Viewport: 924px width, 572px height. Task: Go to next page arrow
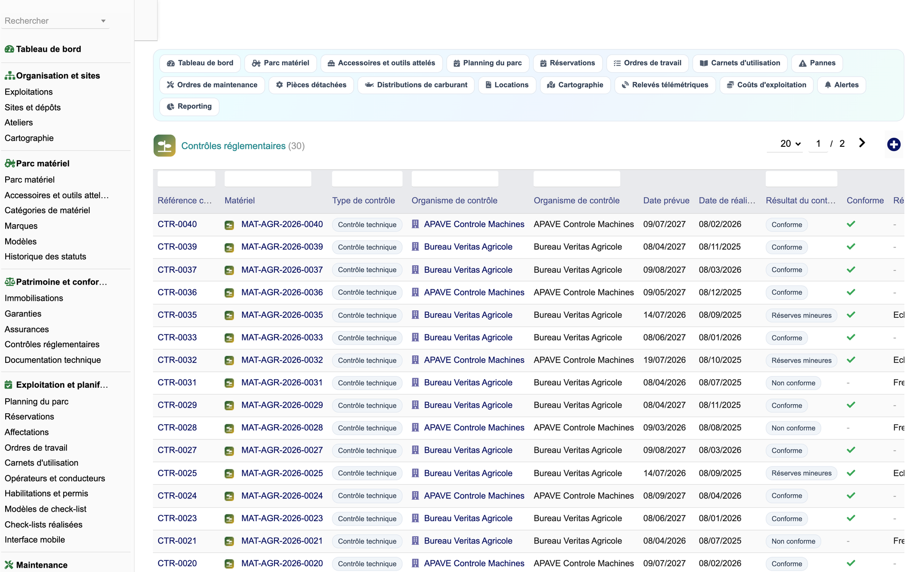click(x=862, y=143)
